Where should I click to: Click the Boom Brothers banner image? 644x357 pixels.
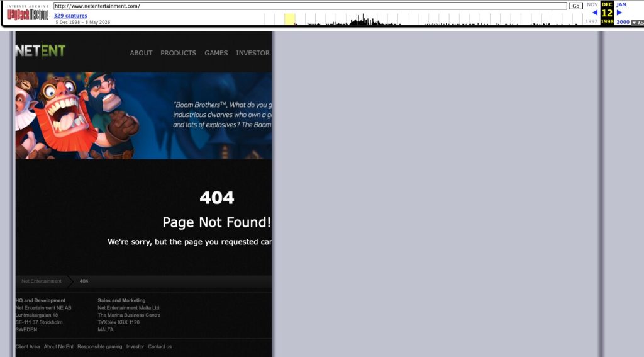(x=143, y=116)
